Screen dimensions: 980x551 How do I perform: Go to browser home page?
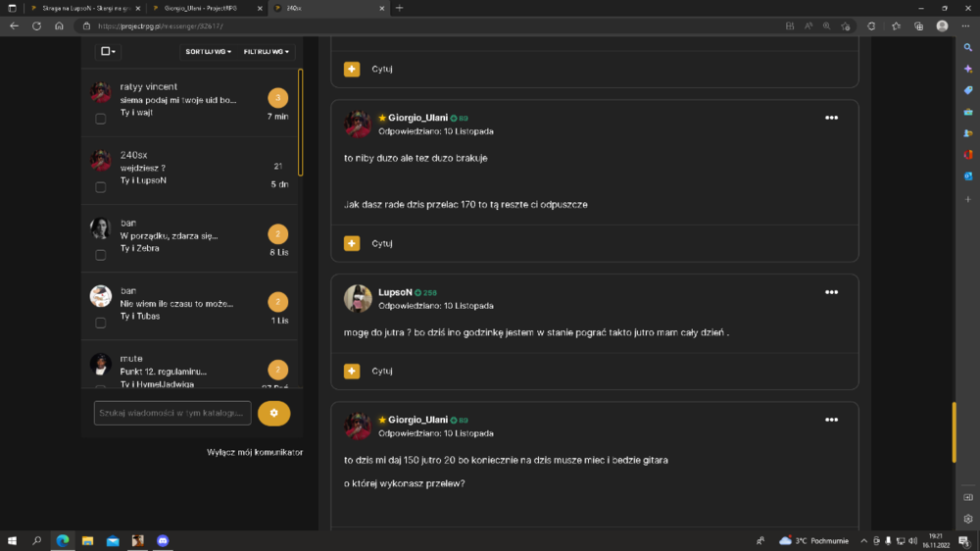point(59,26)
